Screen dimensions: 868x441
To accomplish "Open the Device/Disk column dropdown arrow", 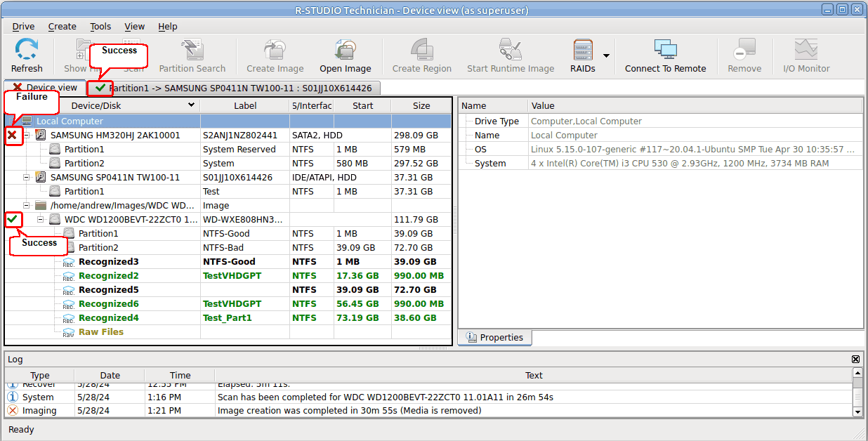I will 191,105.
